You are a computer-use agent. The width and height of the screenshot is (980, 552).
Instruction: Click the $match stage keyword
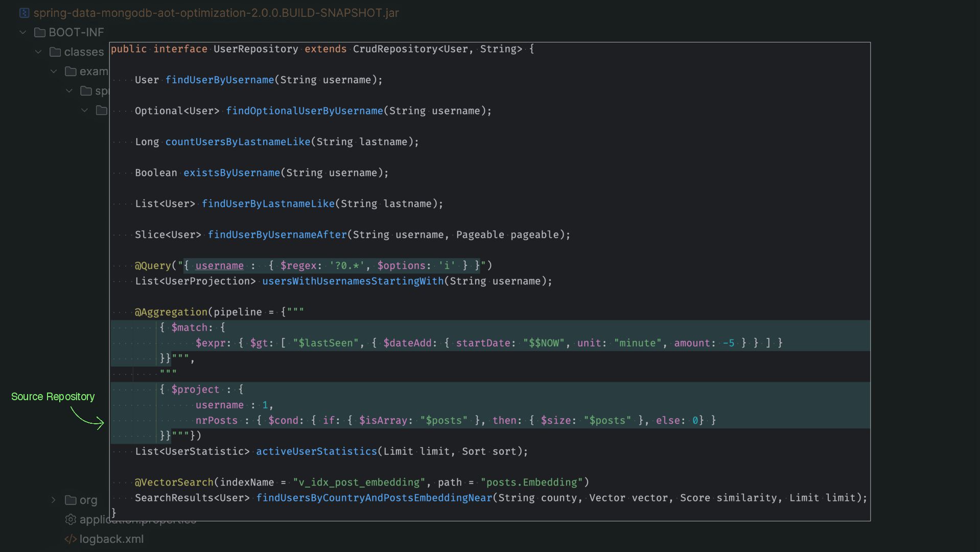189,328
